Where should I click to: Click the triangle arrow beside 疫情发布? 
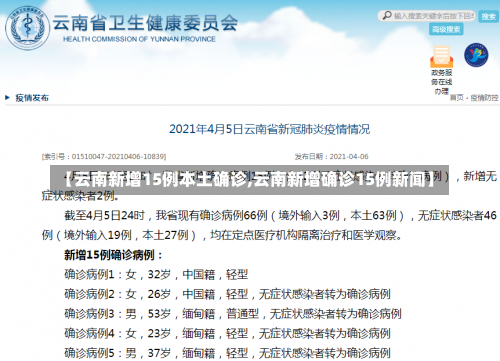(8, 98)
